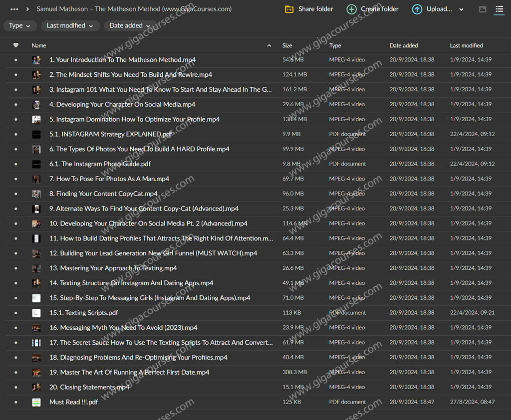This screenshot has width=511, height=420.
Task: Click the Samuel Matheson folder breadcrumb
Action: [134, 9]
